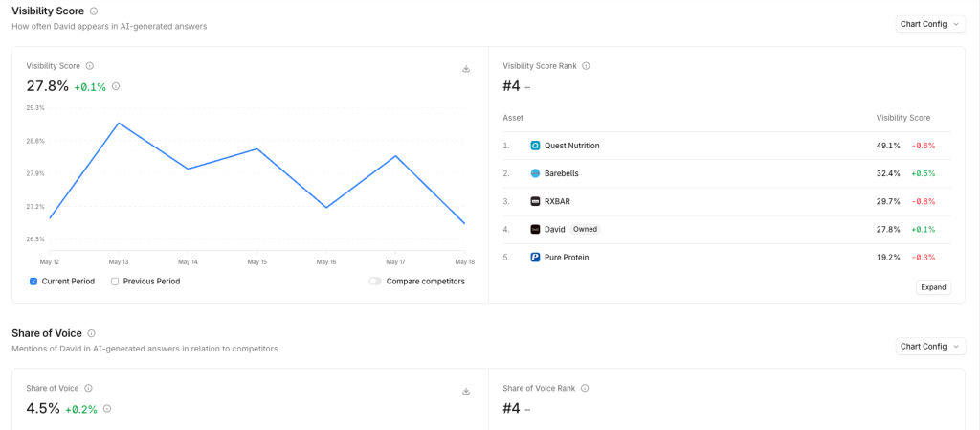Click the David brand logo icon
This screenshot has height=430, width=980.
coord(535,230)
